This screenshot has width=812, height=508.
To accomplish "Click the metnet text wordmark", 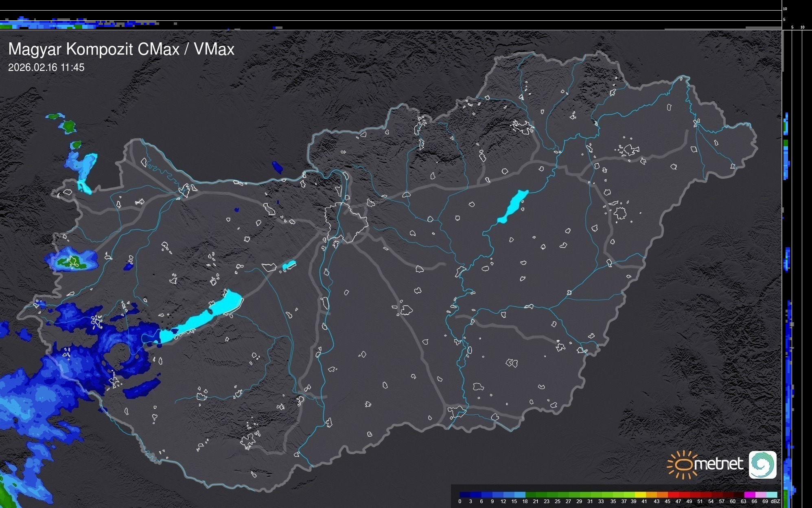I will pyautogui.click(x=718, y=464).
